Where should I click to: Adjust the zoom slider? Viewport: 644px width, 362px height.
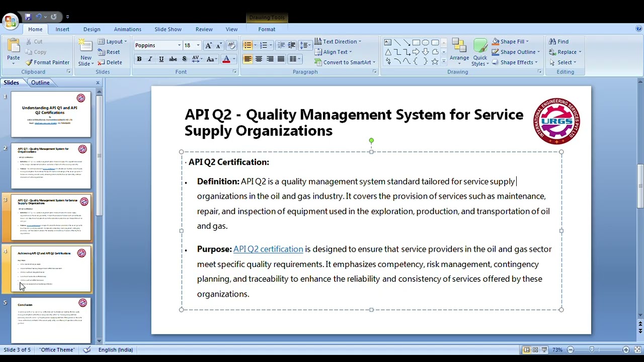(592, 350)
